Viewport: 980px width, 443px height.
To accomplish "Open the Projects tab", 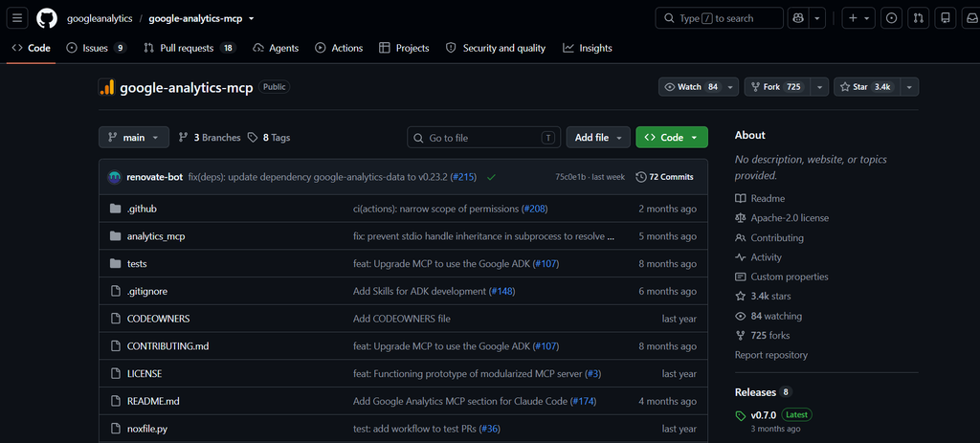I will 405,48.
